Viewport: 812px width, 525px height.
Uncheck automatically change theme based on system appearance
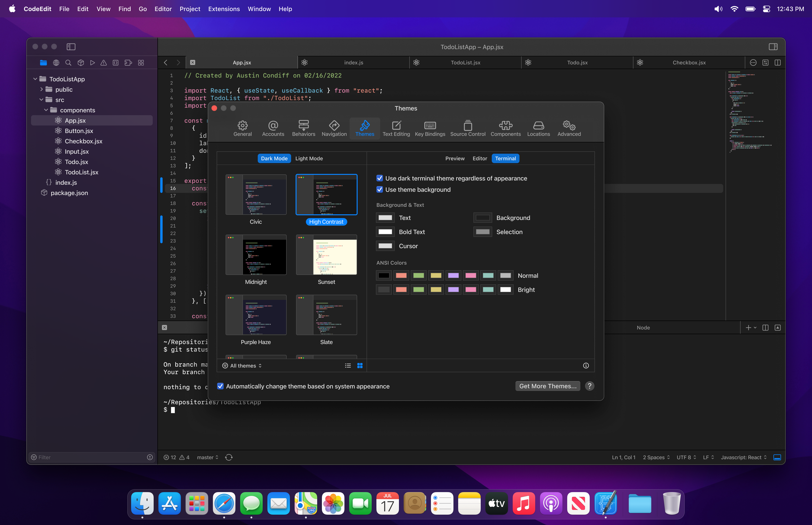220,386
